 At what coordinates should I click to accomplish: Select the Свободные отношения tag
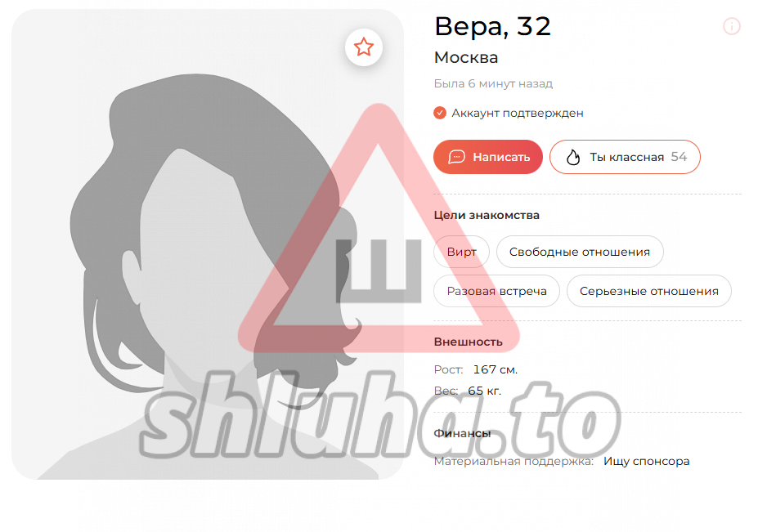pyautogui.click(x=580, y=252)
